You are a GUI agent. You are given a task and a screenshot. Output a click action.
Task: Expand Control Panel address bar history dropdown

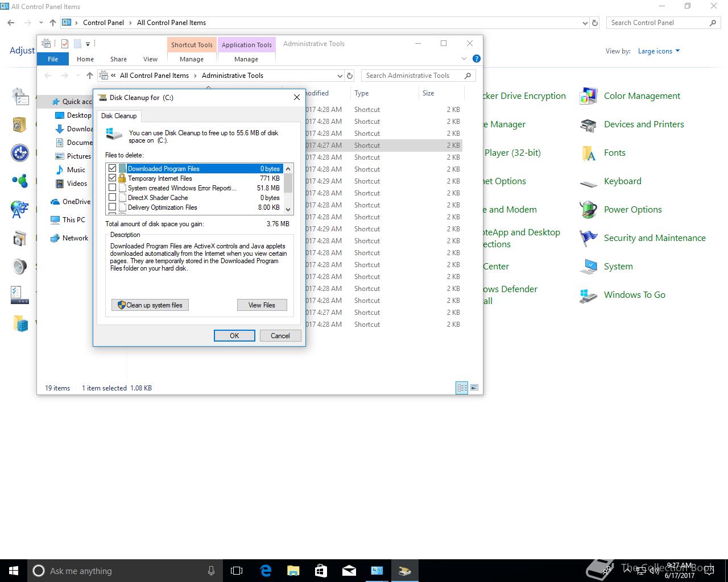(x=585, y=23)
